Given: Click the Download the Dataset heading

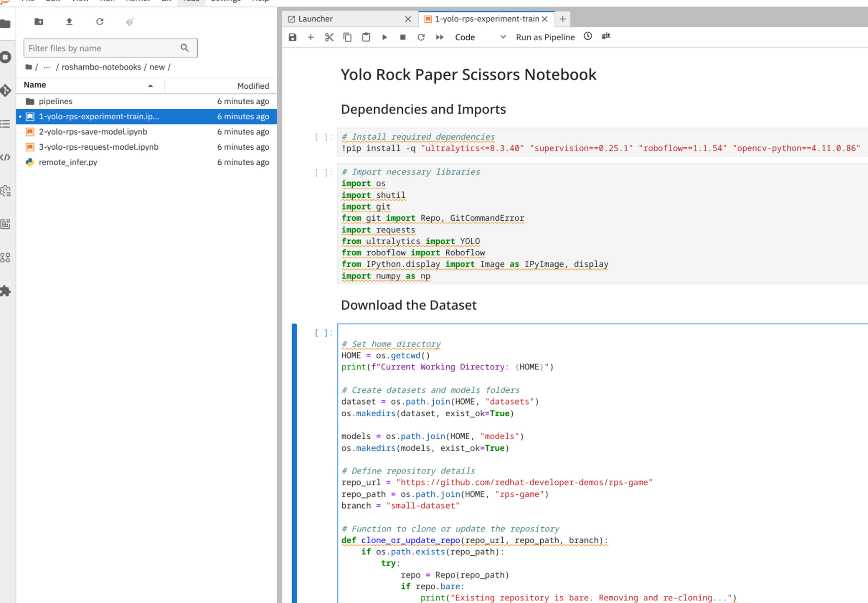Looking at the screenshot, I should tap(408, 305).
